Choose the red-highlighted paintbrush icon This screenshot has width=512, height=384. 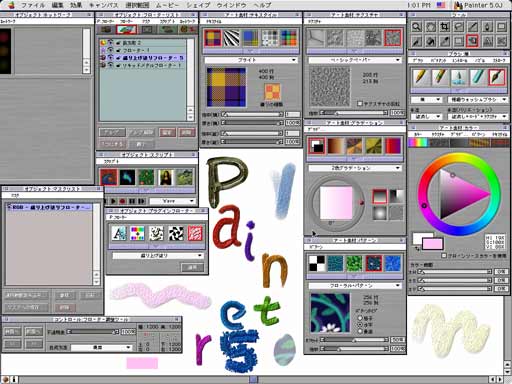coord(497,77)
